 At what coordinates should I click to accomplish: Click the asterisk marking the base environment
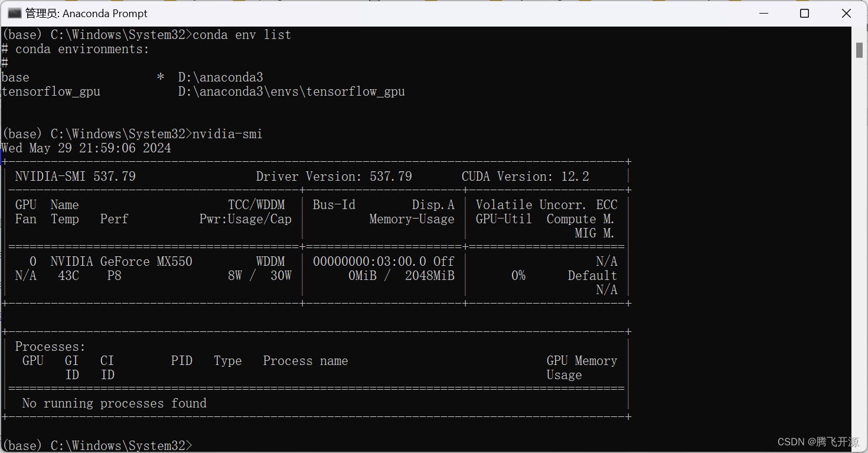(161, 77)
